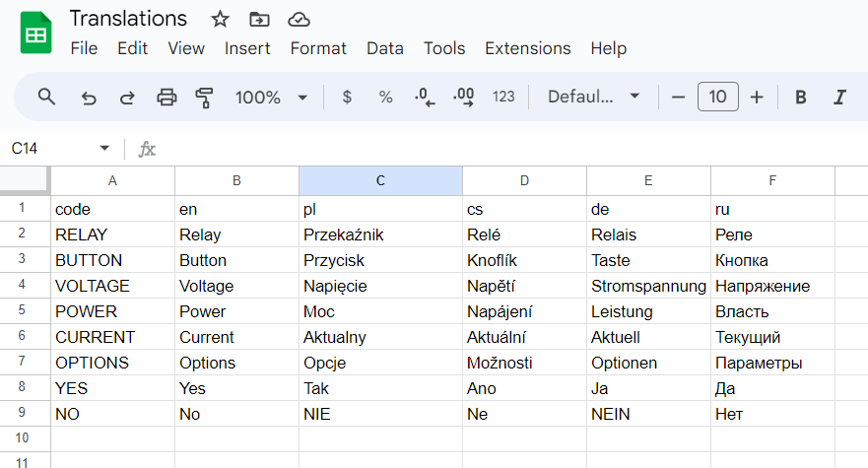Open more number formats 123
This screenshot has height=468, width=868.
[x=503, y=97]
